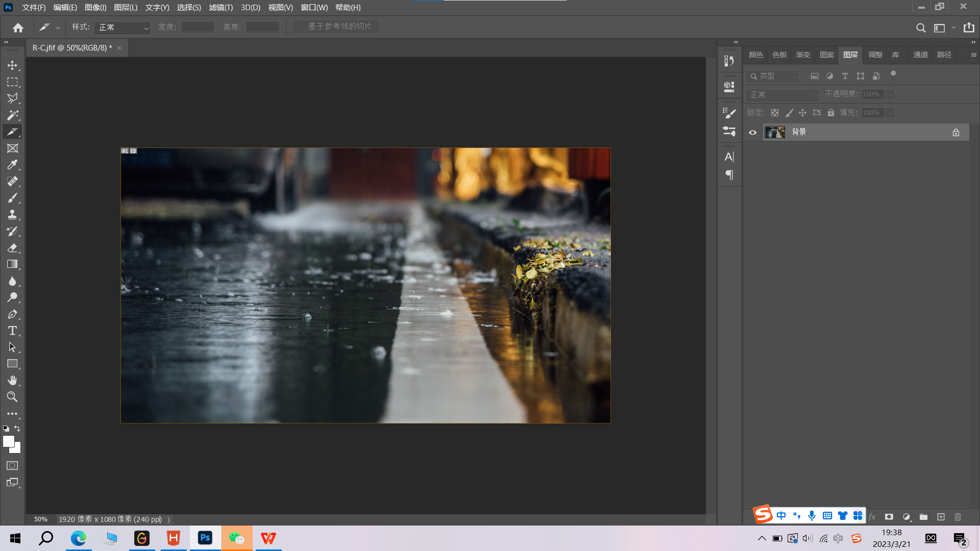Select the Clone Stamp tool
Image resolution: width=980 pixels, height=551 pixels.
coord(12,214)
